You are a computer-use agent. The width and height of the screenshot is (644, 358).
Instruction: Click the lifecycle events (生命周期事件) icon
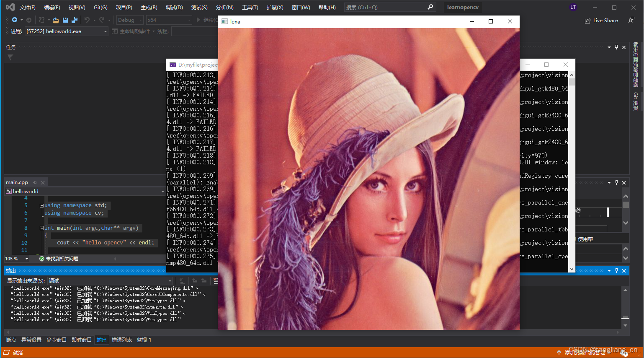[115, 31]
